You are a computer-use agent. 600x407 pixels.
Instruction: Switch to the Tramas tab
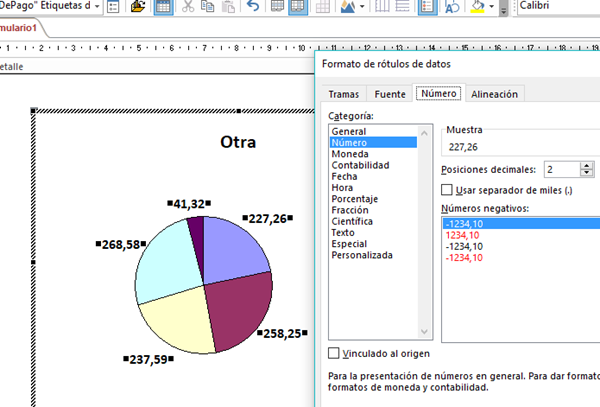tap(343, 94)
